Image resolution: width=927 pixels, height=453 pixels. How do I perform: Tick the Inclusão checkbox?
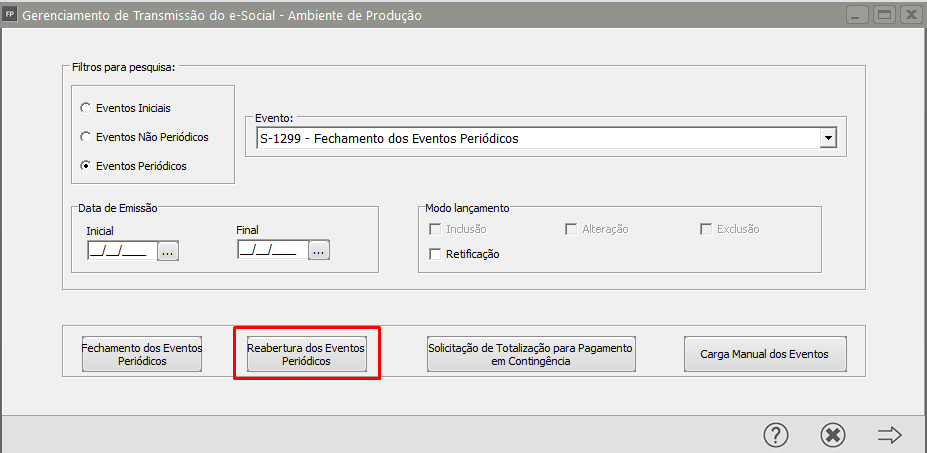[435, 229]
